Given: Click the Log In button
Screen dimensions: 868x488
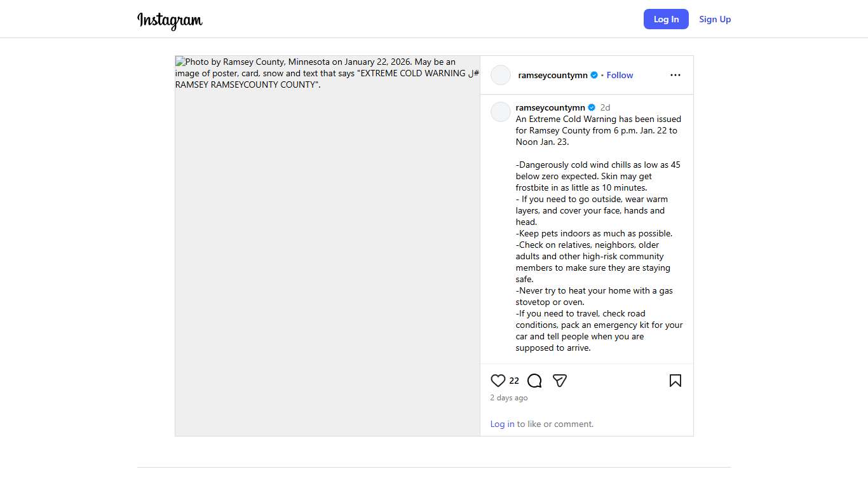Looking at the screenshot, I should coord(666,19).
